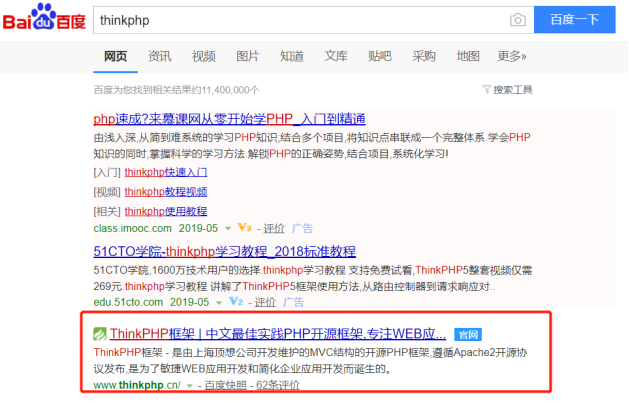The height and width of the screenshot is (405, 629).
Task: Click 评价 on the 51cto result
Action: pyautogui.click(x=265, y=303)
